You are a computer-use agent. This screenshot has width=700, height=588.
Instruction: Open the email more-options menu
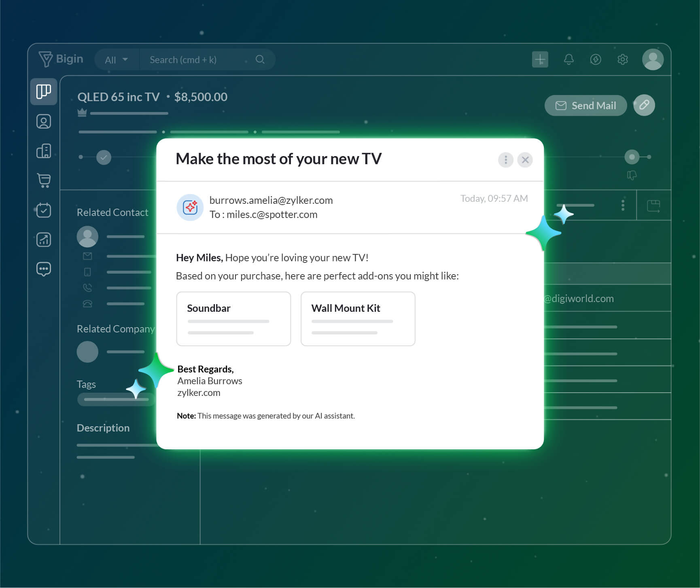point(505,160)
